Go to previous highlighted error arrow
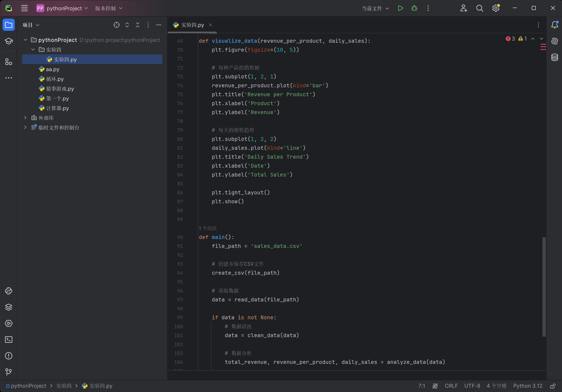 pyautogui.click(x=533, y=39)
